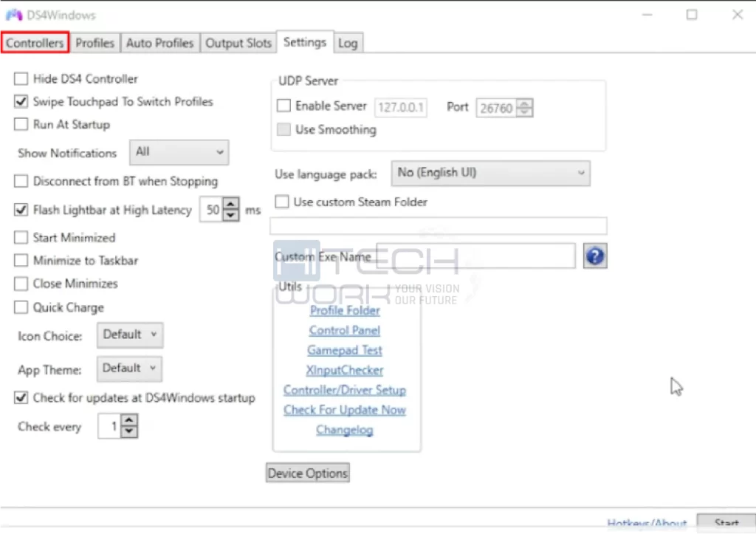The width and height of the screenshot is (756, 534).
Task: Enable Close Minimizes checkbox
Action: tap(21, 283)
